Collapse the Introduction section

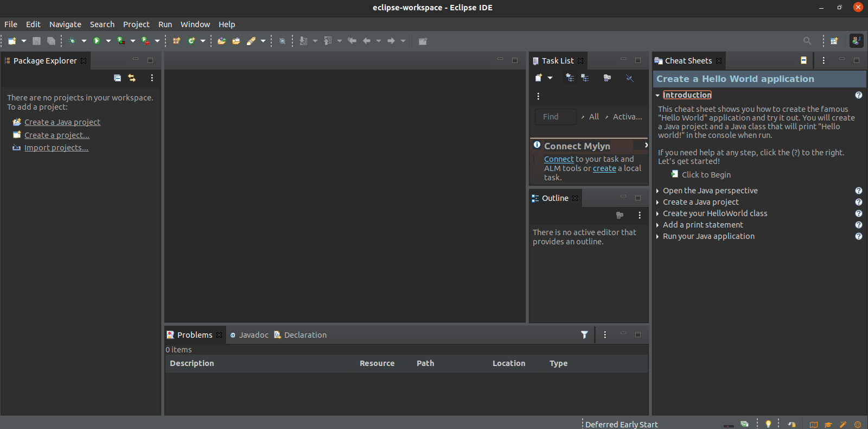(x=658, y=95)
